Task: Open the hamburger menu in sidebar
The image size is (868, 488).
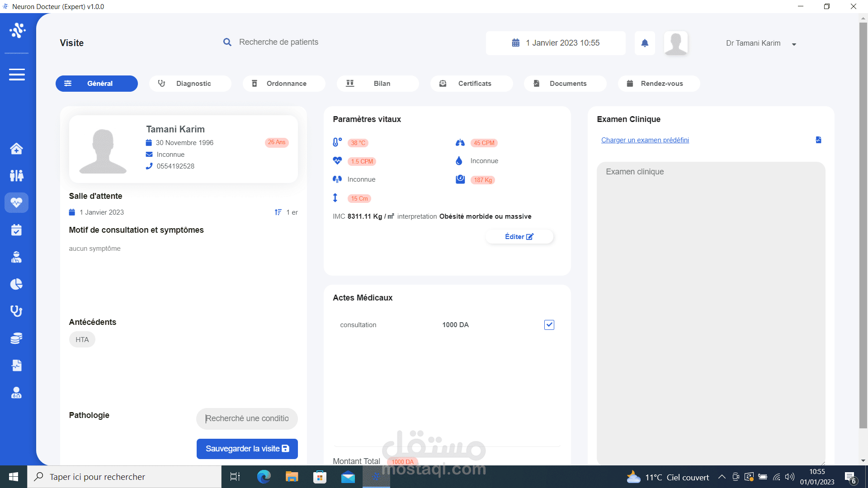Action: [17, 75]
